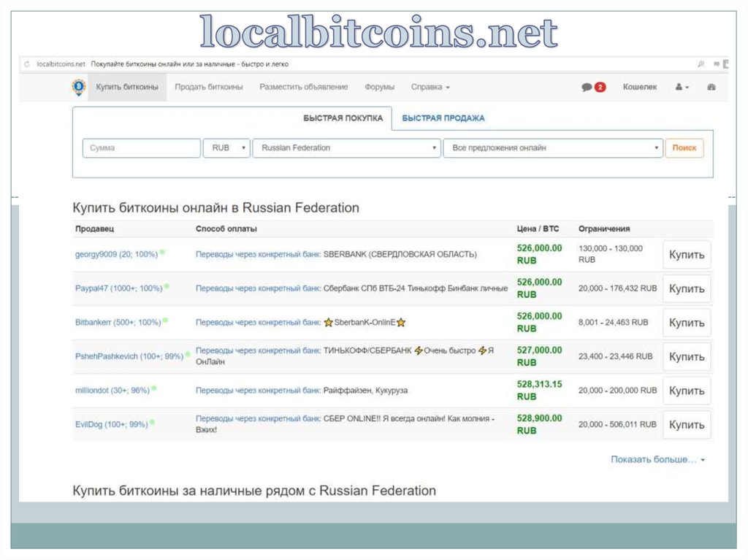
Task: Click Купить button for EvilDog offer
Action: point(687,425)
